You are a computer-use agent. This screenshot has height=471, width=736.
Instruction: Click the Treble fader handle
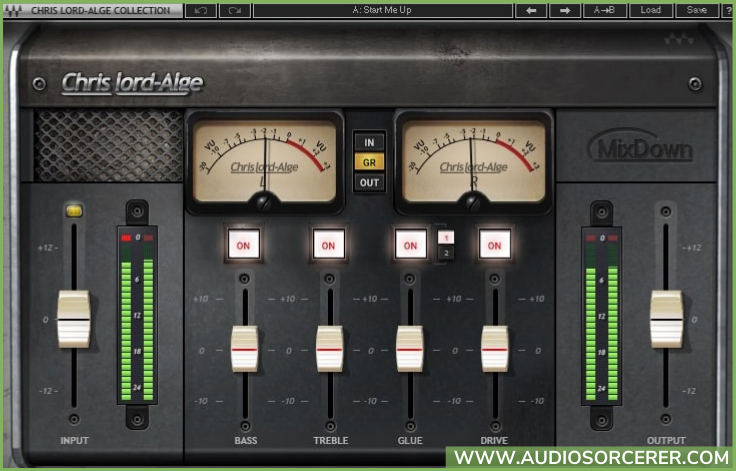[x=330, y=349]
